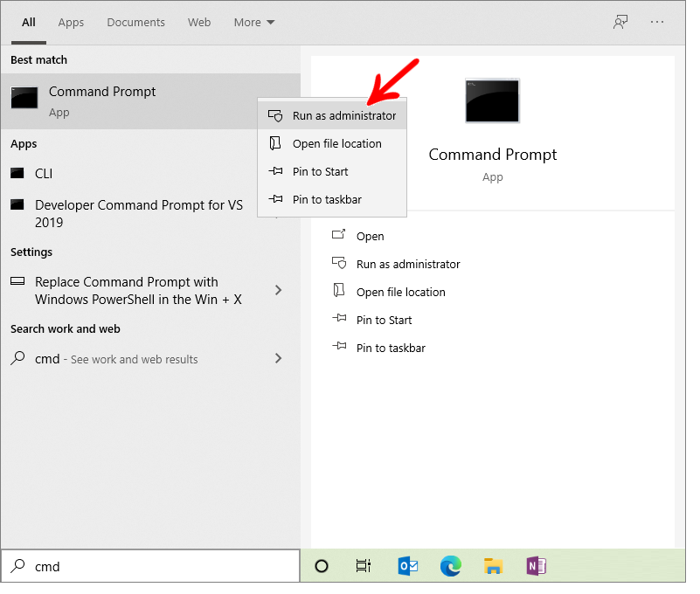The image size is (700, 594).
Task: Click the administrator shield icon in preview pane
Action: pyautogui.click(x=339, y=263)
